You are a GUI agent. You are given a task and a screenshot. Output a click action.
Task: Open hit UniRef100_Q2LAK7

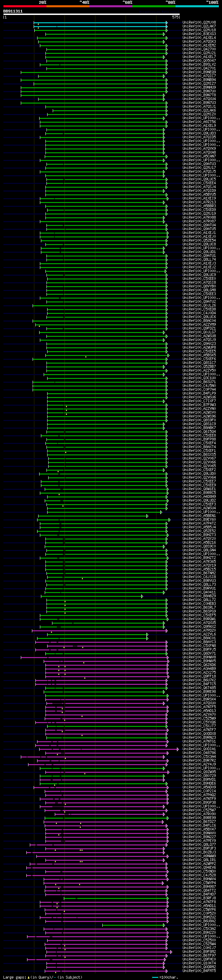tap(199, 26)
